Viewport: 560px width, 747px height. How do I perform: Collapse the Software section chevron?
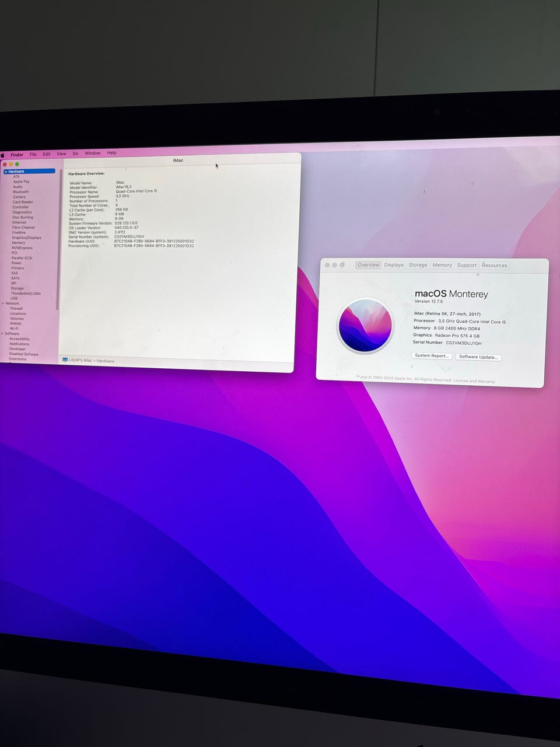(2, 334)
